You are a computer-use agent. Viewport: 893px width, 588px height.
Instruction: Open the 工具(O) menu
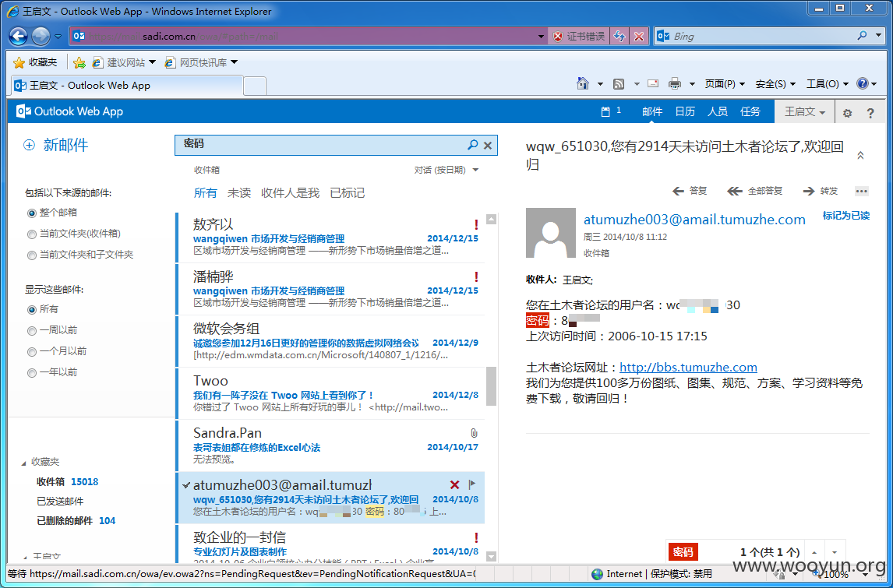point(828,83)
